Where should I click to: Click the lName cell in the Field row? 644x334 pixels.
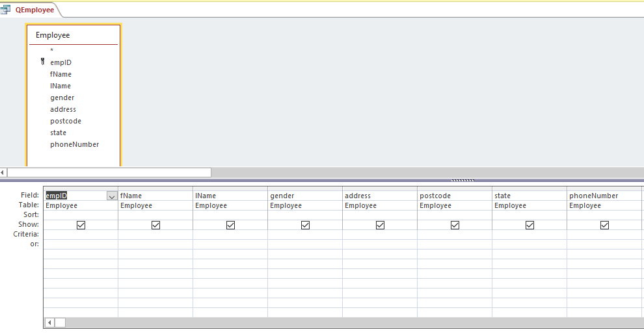click(230, 196)
